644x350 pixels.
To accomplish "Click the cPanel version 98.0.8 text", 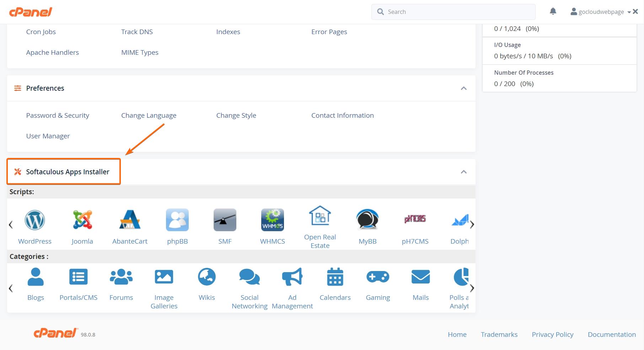I will [x=88, y=335].
